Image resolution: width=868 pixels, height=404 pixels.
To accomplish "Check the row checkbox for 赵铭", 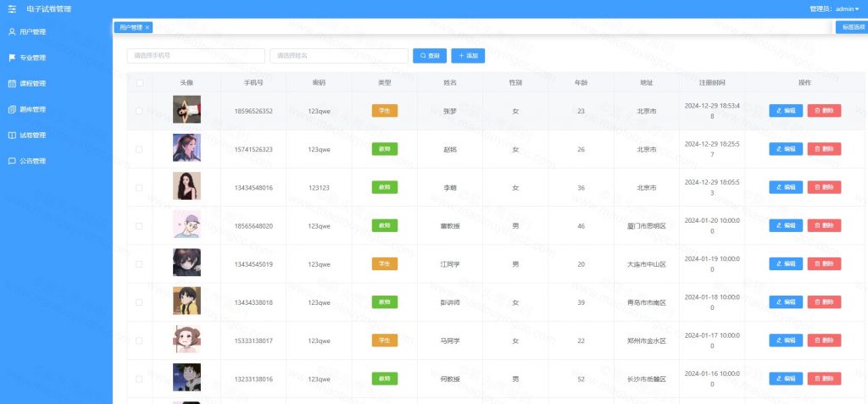I will (x=139, y=149).
